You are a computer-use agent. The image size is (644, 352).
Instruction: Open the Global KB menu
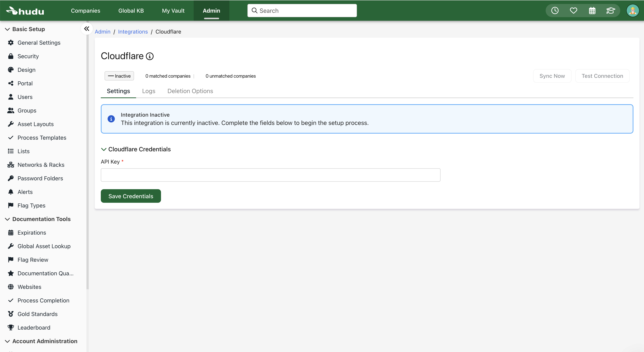click(x=131, y=11)
